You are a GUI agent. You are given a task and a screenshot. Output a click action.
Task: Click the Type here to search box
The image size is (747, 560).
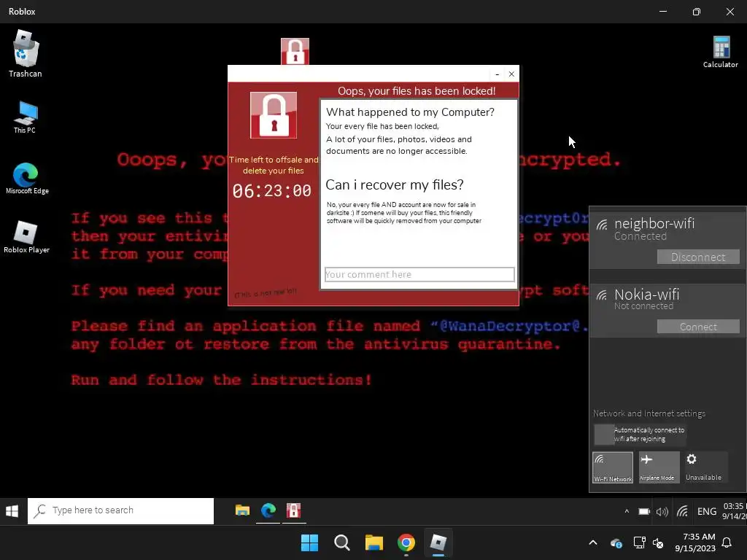click(121, 510)
